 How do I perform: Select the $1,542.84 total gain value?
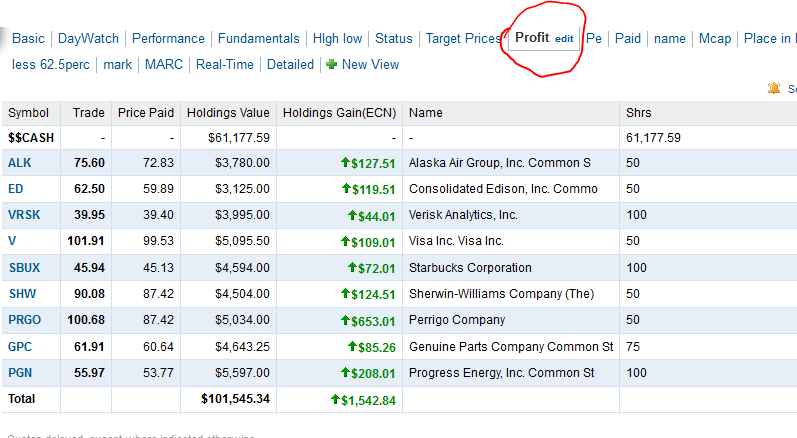coord(369,400)
